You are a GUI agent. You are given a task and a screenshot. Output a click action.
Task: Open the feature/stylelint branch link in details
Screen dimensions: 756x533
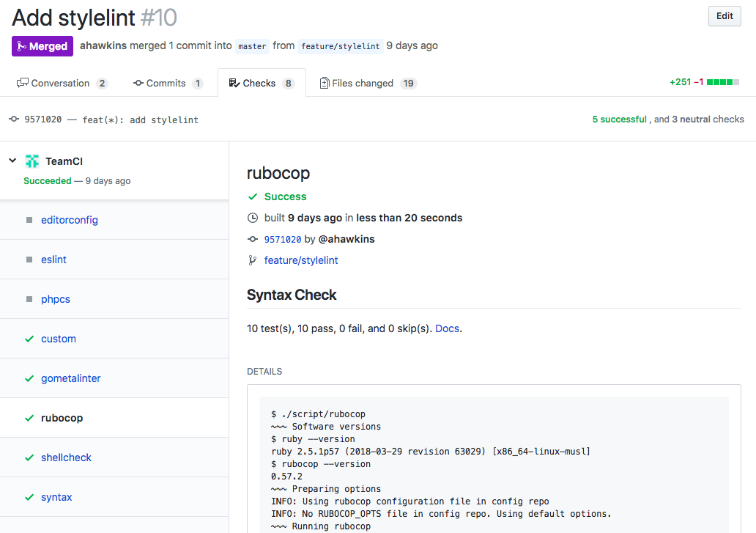point(301,260)
